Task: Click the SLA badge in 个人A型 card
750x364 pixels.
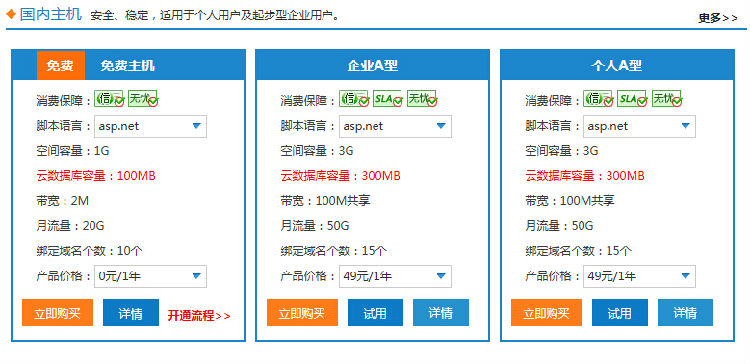Action: 632,99
